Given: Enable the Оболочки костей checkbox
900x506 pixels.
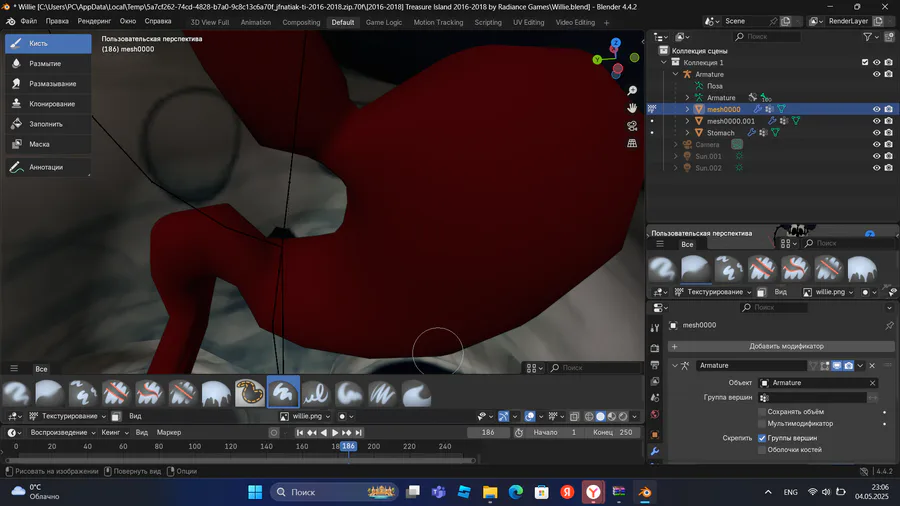Looking at the screenshot, I should pyautogui.click(x=762, y=450).
